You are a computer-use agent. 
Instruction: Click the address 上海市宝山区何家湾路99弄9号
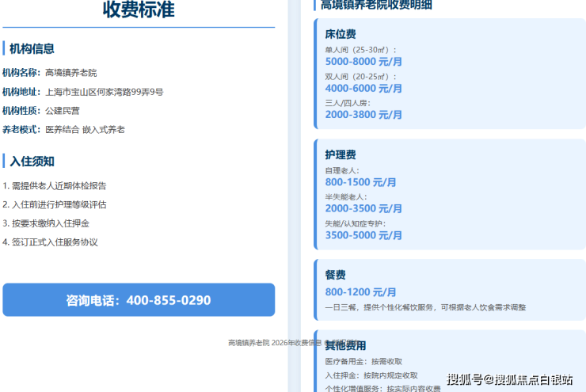click(105, 92)
